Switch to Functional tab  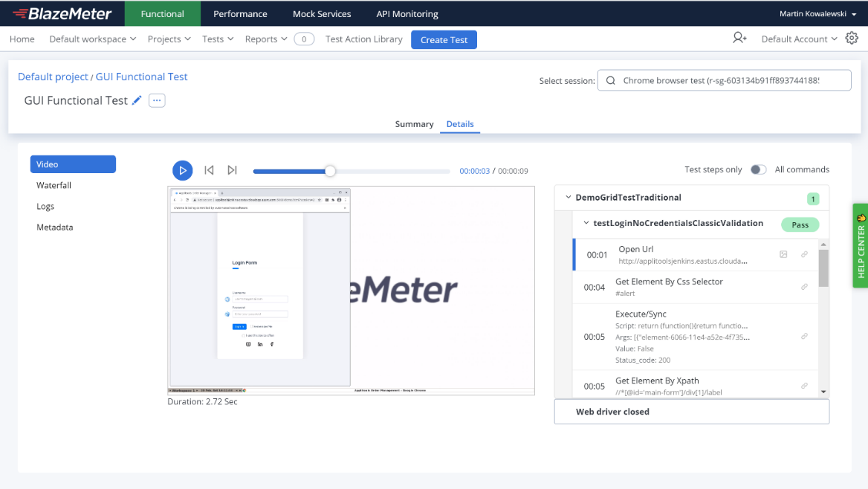coord(162,13)
